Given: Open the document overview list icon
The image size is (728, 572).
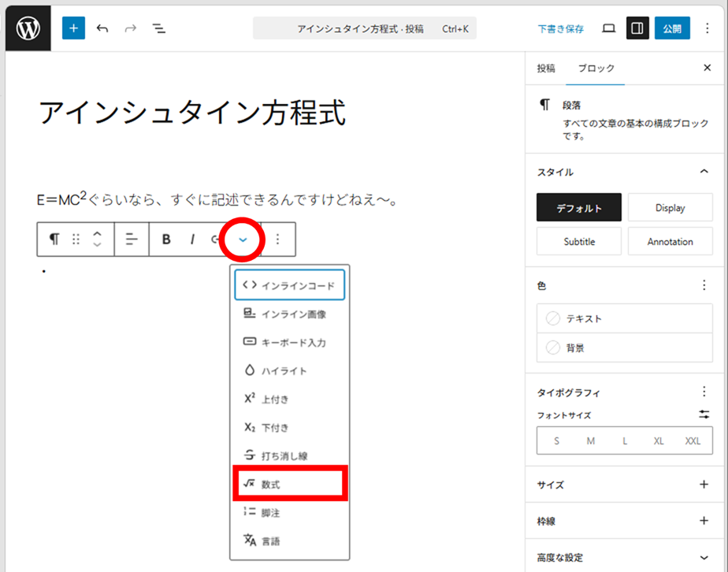Looking at the screenshot, I should (x=159, y=28).
